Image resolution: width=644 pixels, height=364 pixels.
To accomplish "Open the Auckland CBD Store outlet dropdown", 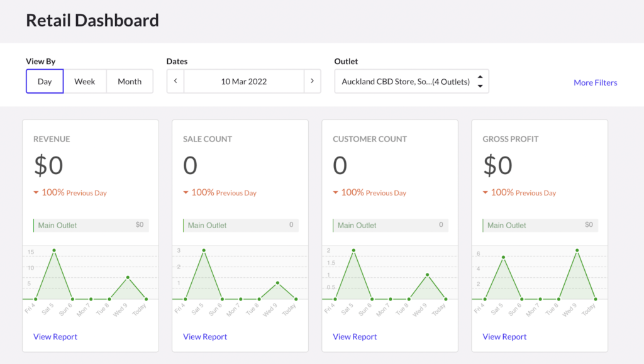I will 406,81.
